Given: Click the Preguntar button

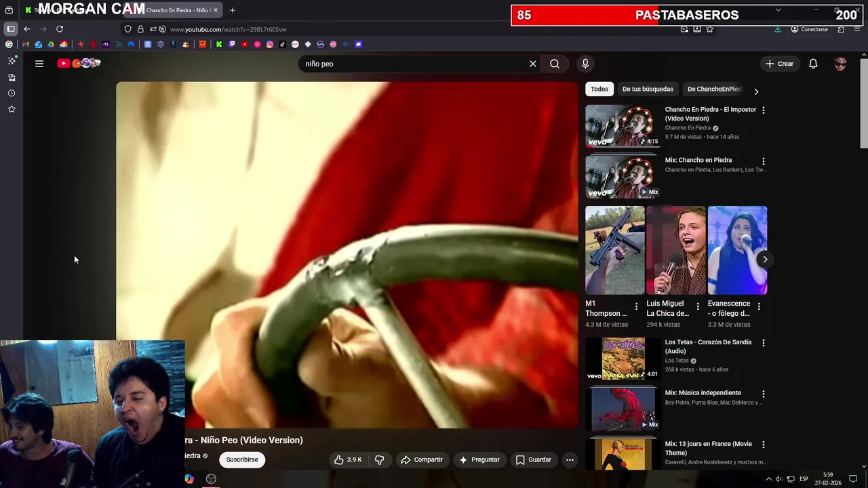Looking at the screenshot, I should (x=479, y=460).
